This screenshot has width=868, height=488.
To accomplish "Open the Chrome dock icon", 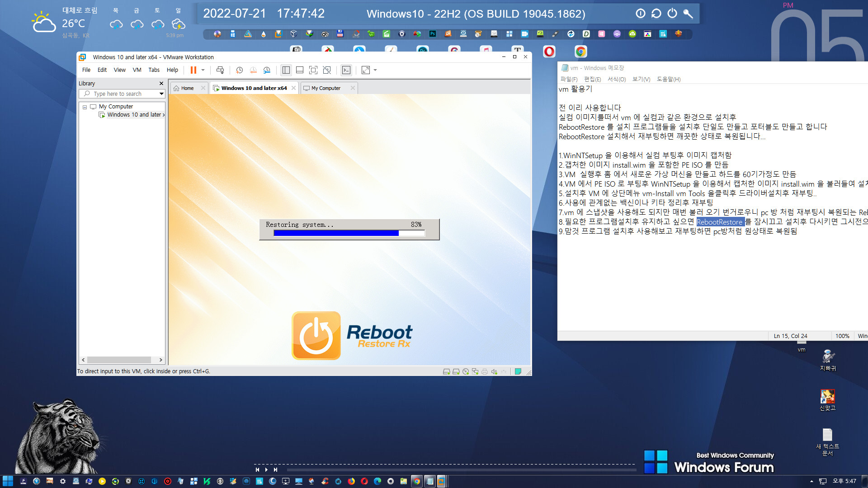I will pyautogui.click(x=581, y=52).
